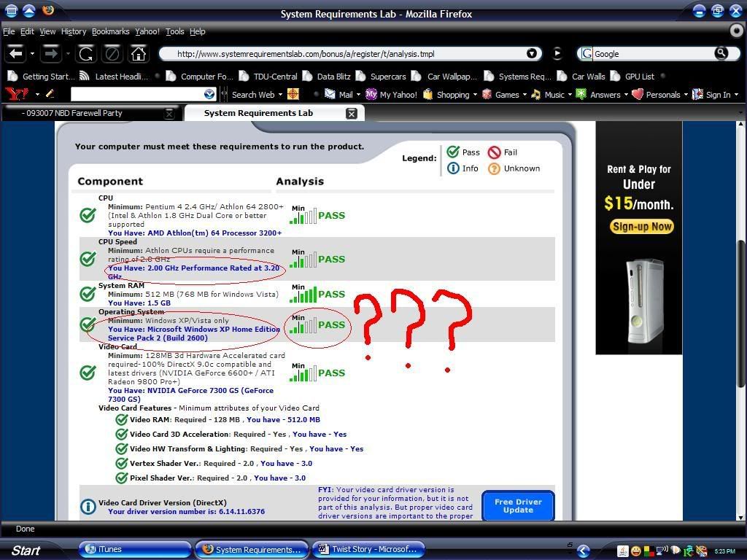Open the Edit menu
747x560 pixels.
click(27, 31)
